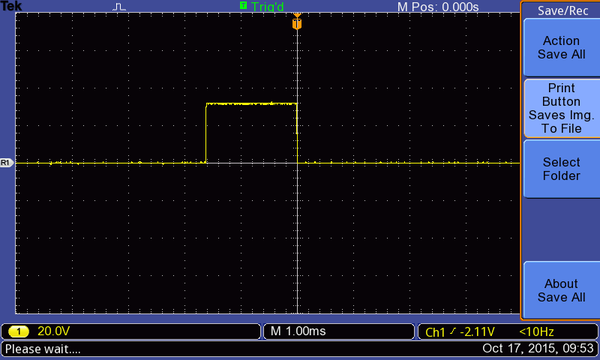Click the Oct 17, 2015 date display
The height and width of the screenshot is (360, 600).
click(538, 349)
